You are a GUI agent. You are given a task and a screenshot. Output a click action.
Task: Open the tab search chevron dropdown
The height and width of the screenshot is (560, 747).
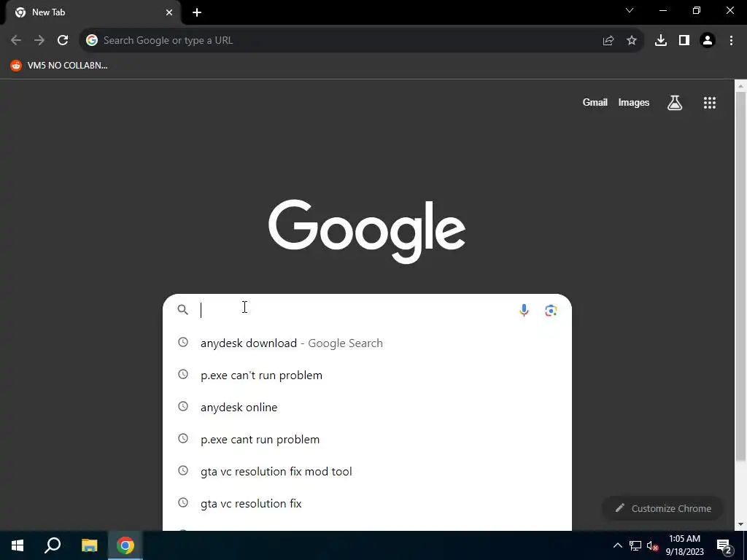pos(630,10)
